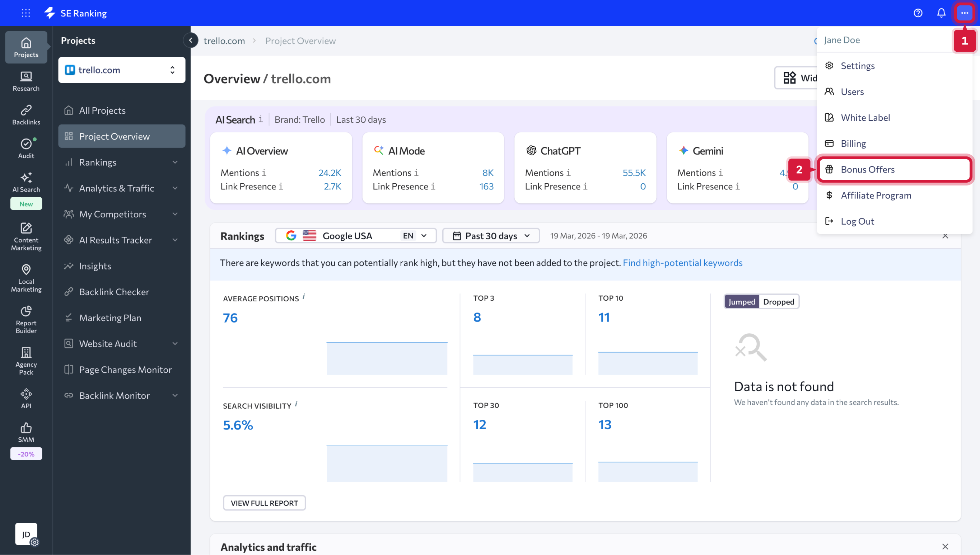Click the notifications bell icon
The width and height of the screenshot is (980, 555).
[x=941, y=13]
